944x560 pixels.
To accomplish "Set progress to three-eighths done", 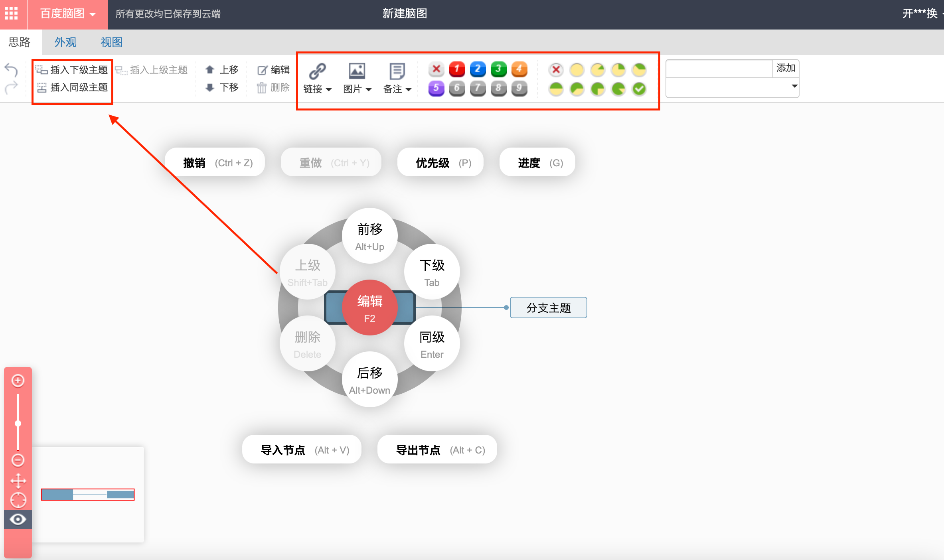I will pyautogui.click(x=639, y=70).
